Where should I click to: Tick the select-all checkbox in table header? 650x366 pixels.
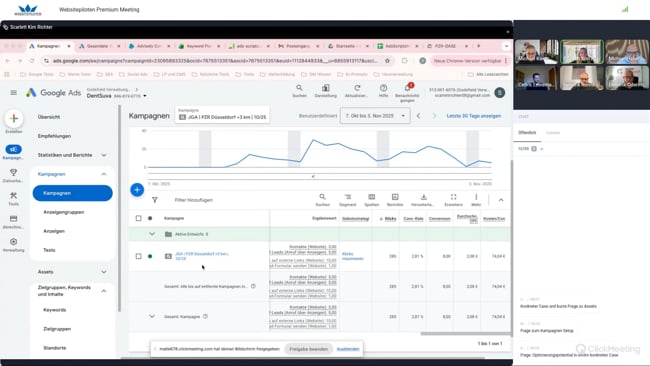click(x=138, y=218)
